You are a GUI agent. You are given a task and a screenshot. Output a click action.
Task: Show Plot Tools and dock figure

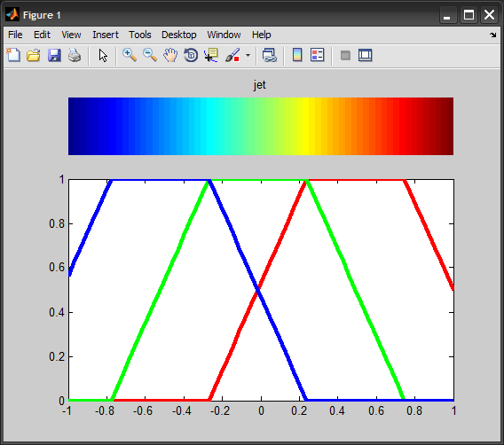coord(366,55)
